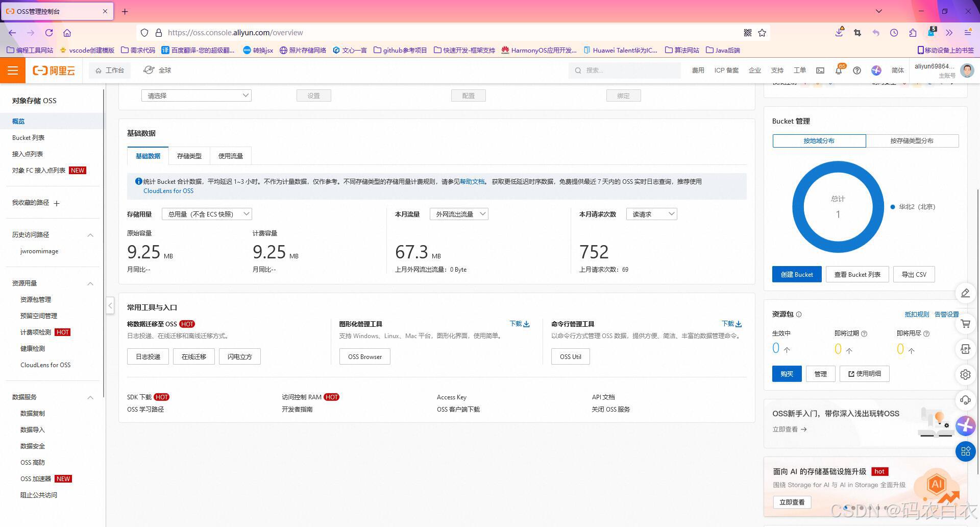
Task: Click the help icon next to 即将过期
Action: pos(864,333)
